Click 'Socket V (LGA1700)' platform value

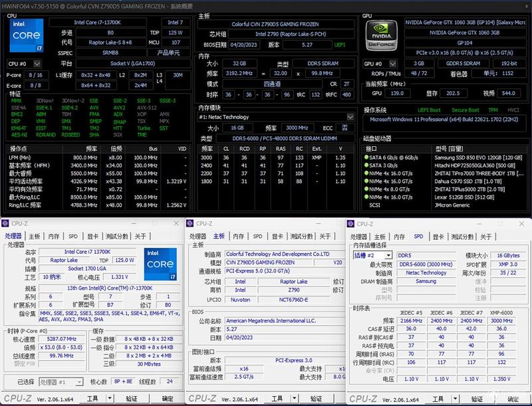coord(133,64)
